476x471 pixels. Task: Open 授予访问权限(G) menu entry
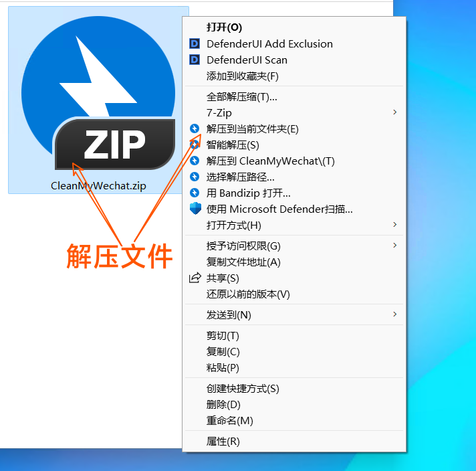click(294, 246)
